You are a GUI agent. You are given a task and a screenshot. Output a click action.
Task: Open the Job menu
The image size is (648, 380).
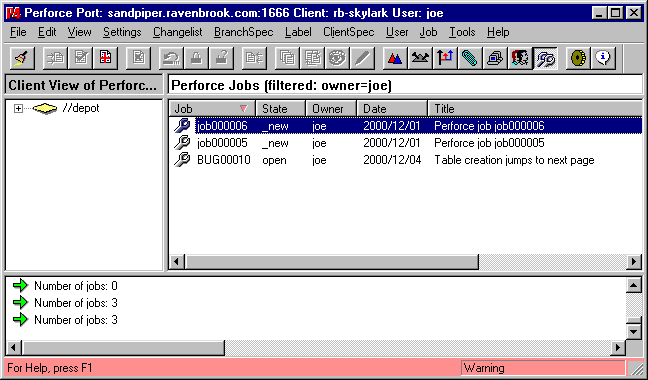(x=428, y=32)
